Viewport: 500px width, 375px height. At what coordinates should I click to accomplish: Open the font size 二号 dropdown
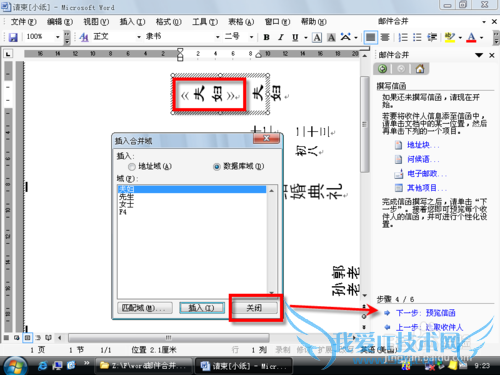[252, 37]
